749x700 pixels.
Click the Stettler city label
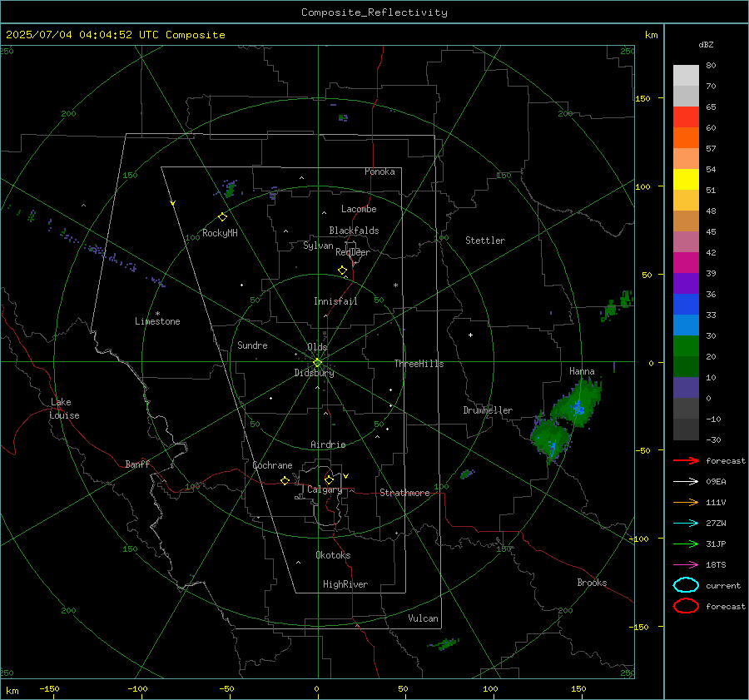click(x=485, y=241)
